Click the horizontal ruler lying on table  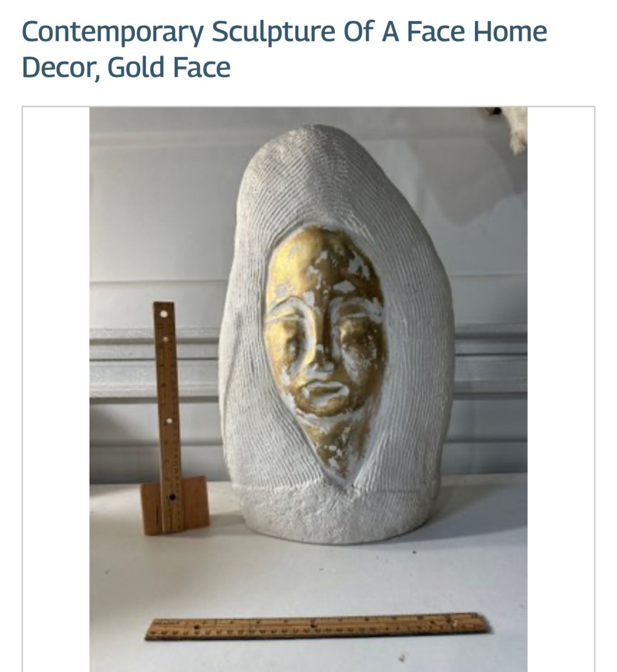coord(316,626)
